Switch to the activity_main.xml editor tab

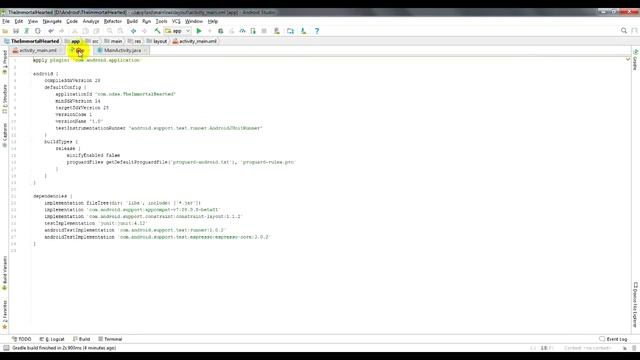38,51
